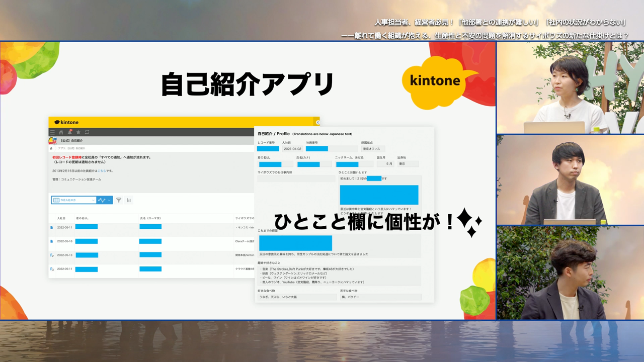Viewport: 644px width, 362px height.
Task: Click the 氏名（ローマ字） column header
Action: (150, 218)
